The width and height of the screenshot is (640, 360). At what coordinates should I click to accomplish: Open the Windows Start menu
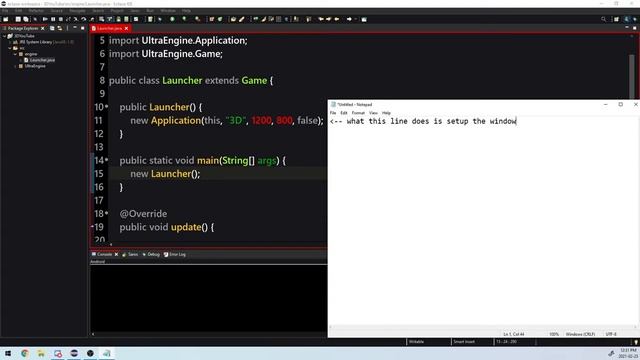pyautogui.click(x=8, y=353)
